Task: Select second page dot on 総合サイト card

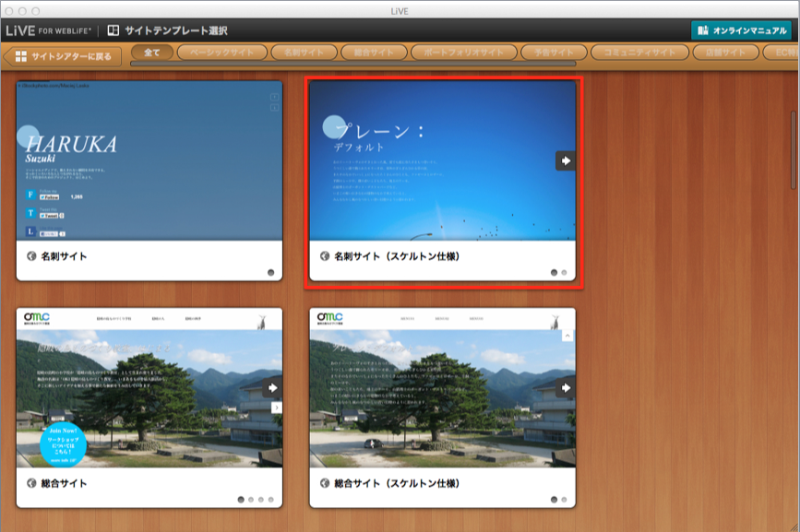Action: [251, 500]
